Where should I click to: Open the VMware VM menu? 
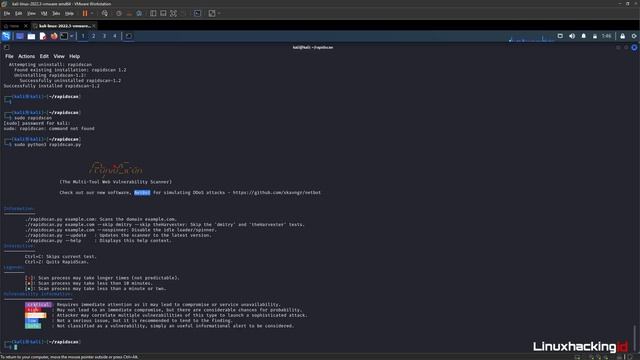[x=44, y=13]
